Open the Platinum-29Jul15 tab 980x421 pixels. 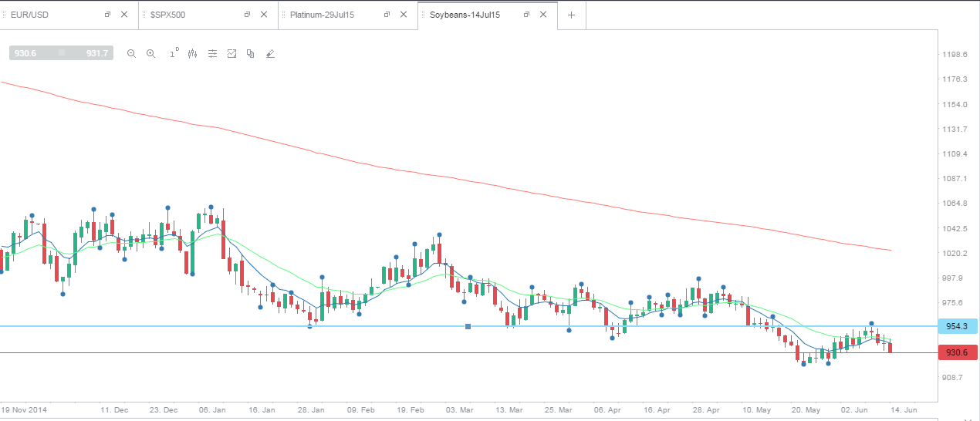coord(322,15)
